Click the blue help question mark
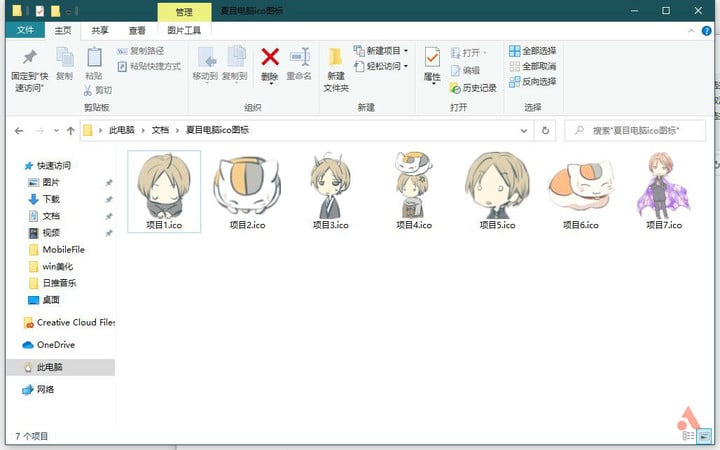The width and height of the screenshot is (720, 450). (706, 31)
